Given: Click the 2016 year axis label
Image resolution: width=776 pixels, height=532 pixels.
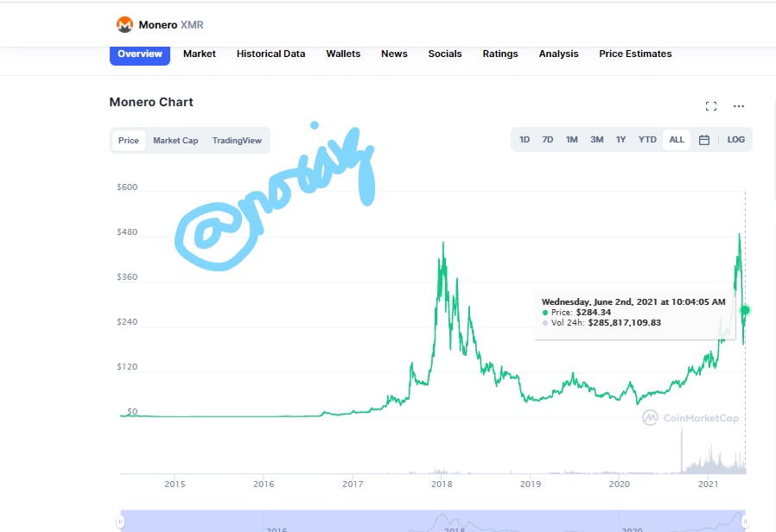Looking at the screenshot, I should (264, 484).
